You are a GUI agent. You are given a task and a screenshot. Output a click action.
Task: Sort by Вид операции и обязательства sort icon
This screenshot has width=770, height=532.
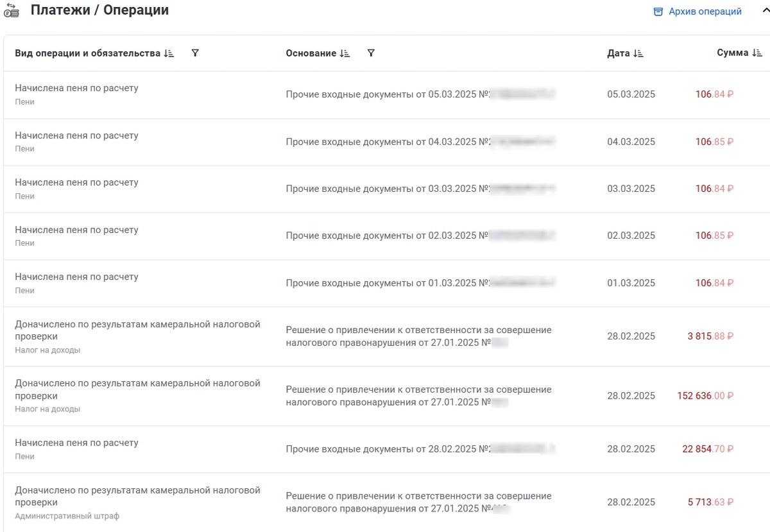[168, 53]
